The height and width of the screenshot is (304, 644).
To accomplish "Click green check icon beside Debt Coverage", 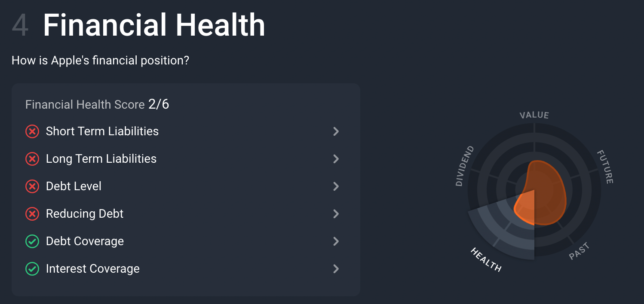I will click(32, 241).
